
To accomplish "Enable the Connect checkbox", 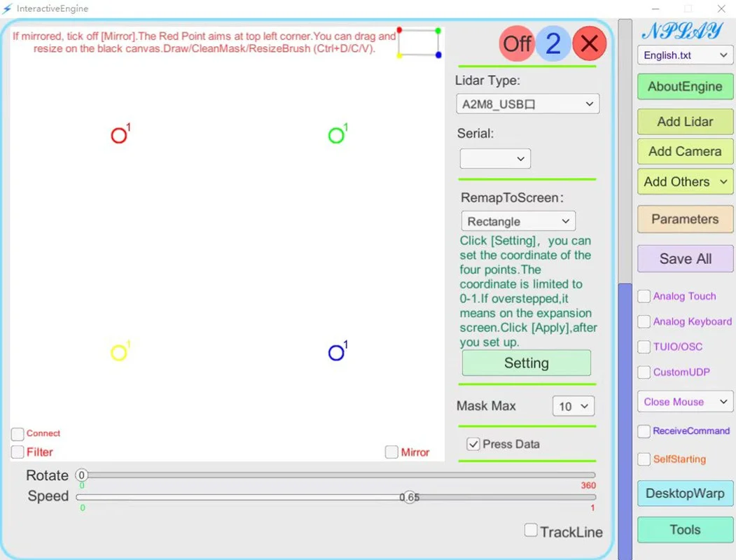I will (x=18, y=434).
